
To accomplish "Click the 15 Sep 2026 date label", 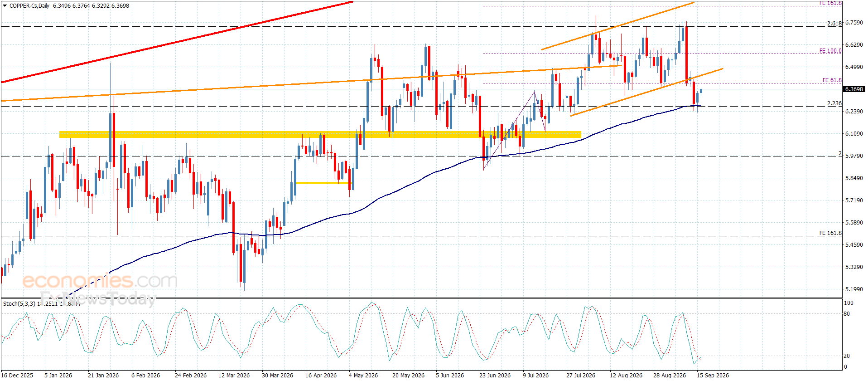I will pos(713,376).
